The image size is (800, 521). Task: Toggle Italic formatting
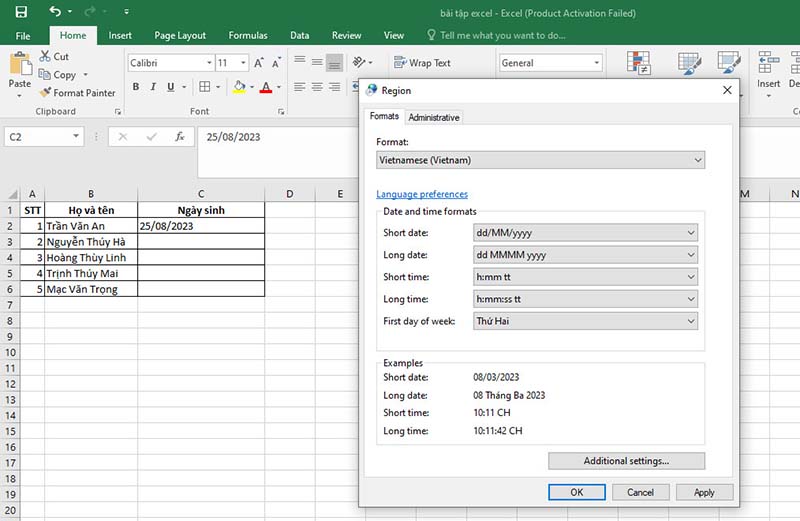153,87
